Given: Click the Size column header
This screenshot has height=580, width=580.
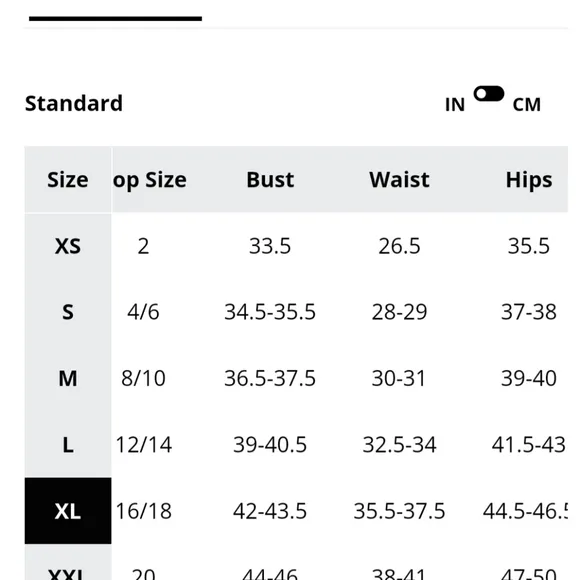Looking at the screenshot, I should 68,180.
